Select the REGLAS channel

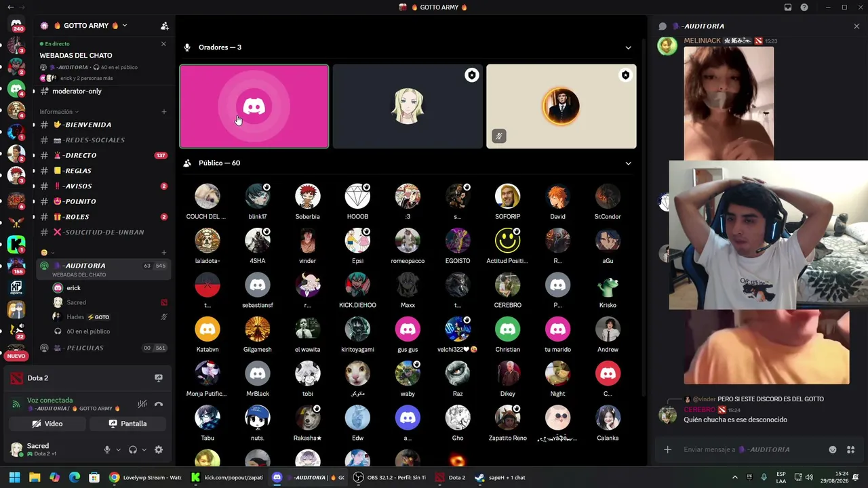coord(103,171)
